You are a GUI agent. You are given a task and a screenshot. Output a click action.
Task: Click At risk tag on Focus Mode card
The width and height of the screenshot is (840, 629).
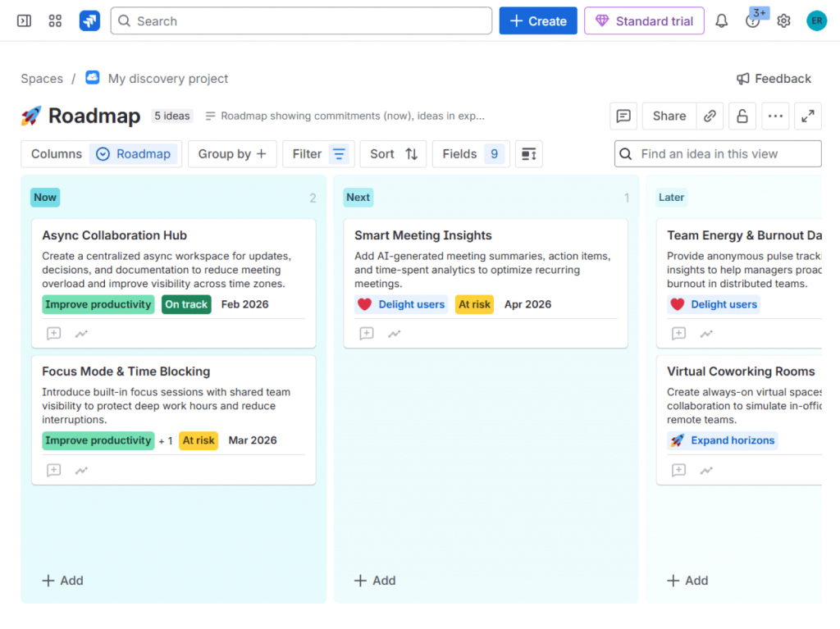click(199, 440)
